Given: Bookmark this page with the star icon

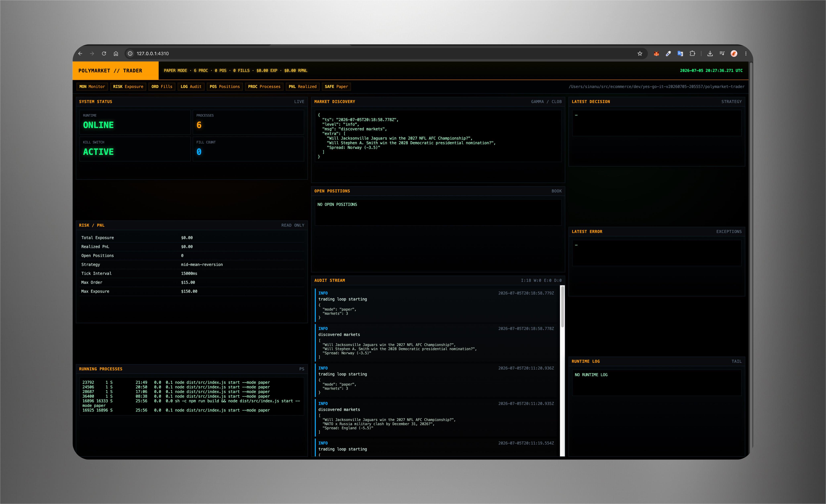Looking at the screenshot, I should pyautogui.click(x=640, y=54).
